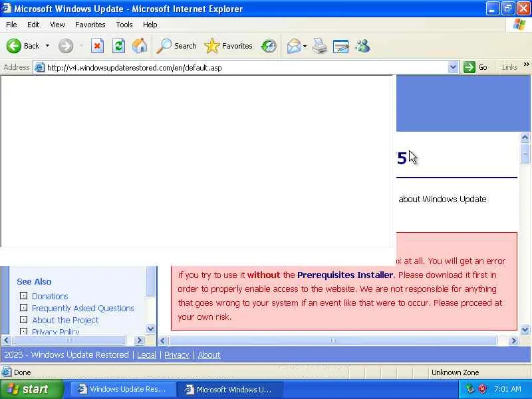Viewport: 532px width, 399px height.
Task: Open About the Project link
Action: [65, 320]
